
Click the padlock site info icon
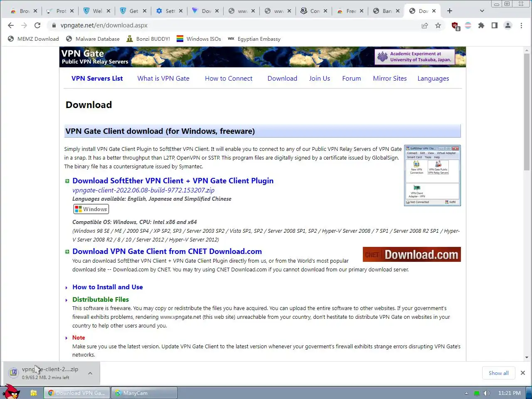point(54,25)
